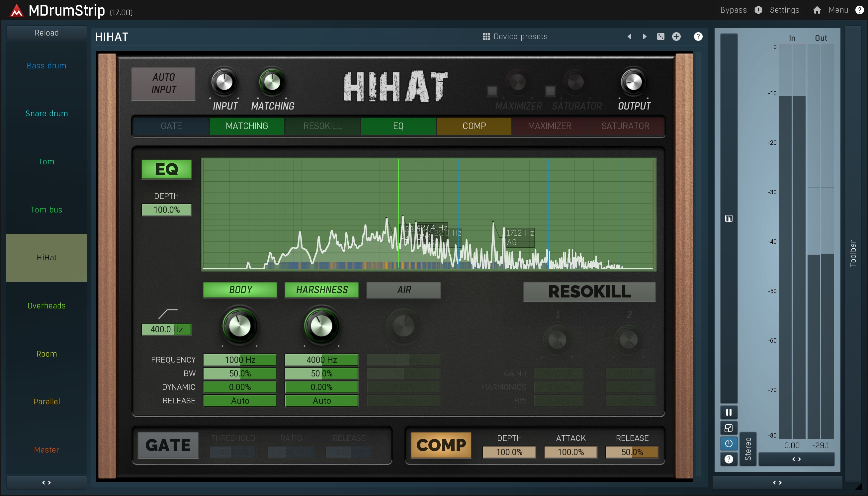Switch to the COMP tab
The image size is (868, 496).
pos(474,126)
